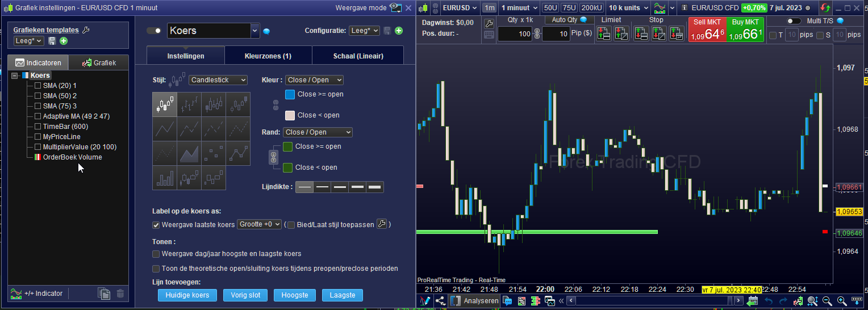Click zoom in magnifier in chart toolbar

[x=841, y=301]
